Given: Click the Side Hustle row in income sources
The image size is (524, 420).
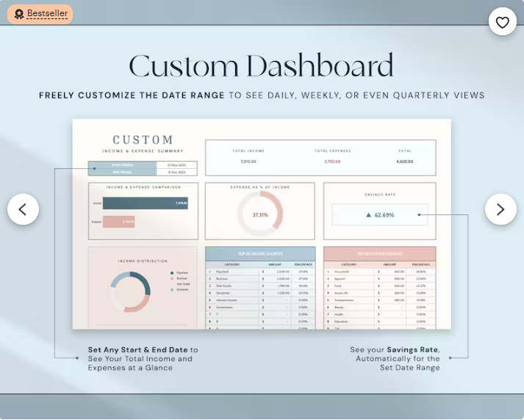Looking at the screenshot, I should (260, 286).
